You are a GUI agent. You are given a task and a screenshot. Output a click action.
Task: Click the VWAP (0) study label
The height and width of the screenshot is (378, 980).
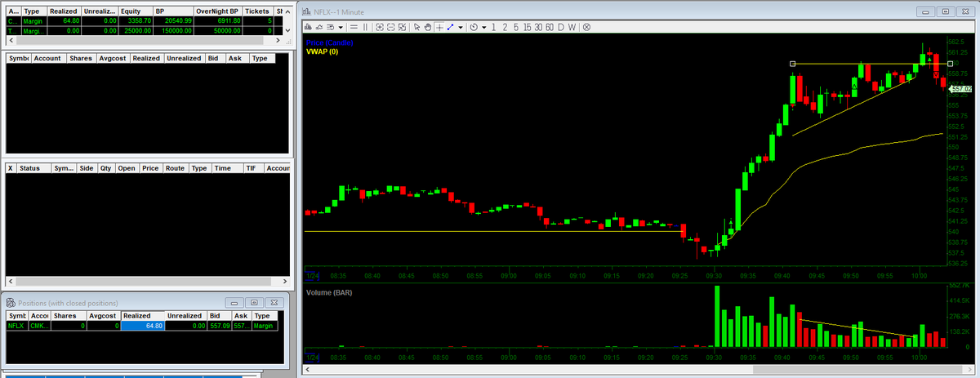[x=322, y=51]
